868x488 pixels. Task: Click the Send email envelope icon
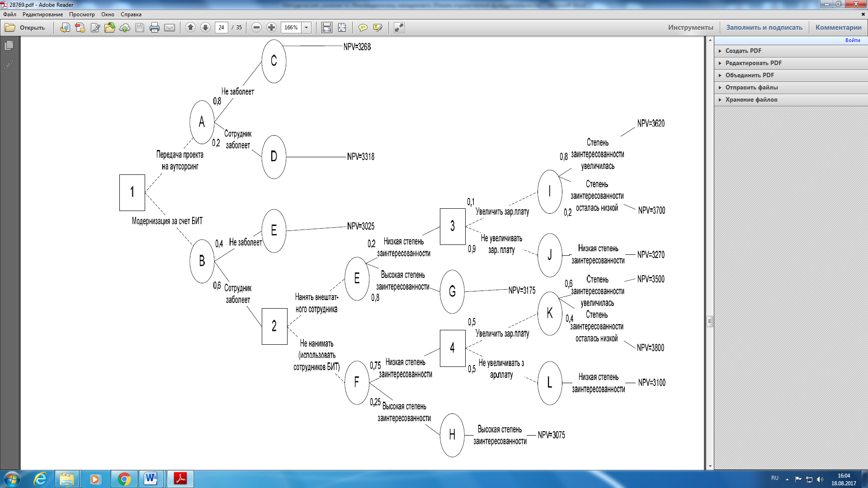point(170,28)
